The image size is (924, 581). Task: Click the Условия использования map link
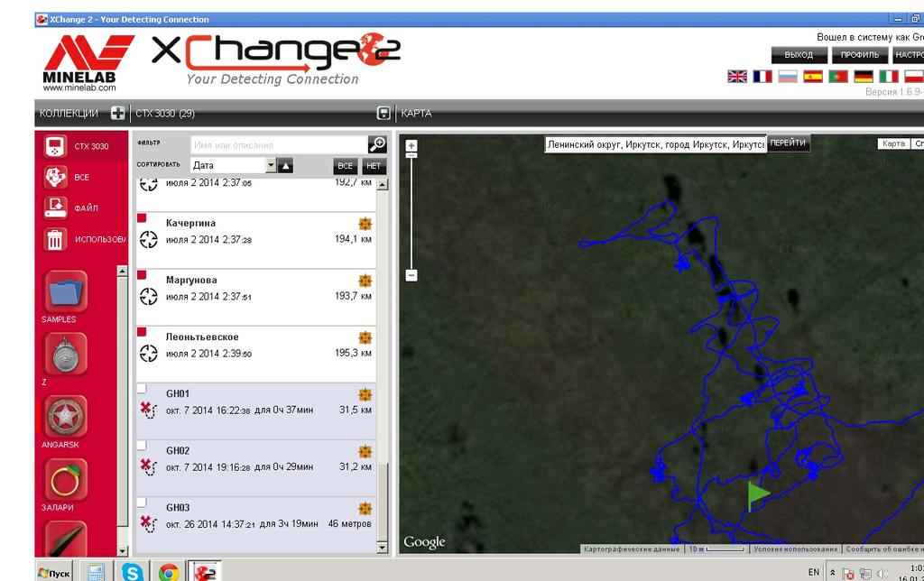click(x=795, y=549)
